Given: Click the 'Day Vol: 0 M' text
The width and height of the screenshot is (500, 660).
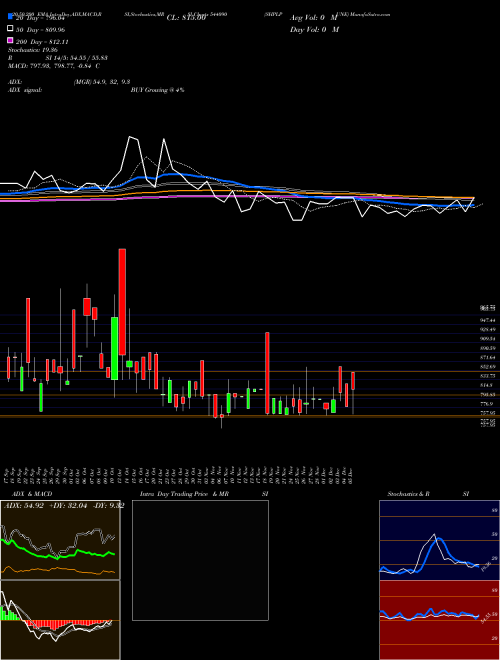Looking at the screenshot, I should pyautogui.click(x=314, y=30).
